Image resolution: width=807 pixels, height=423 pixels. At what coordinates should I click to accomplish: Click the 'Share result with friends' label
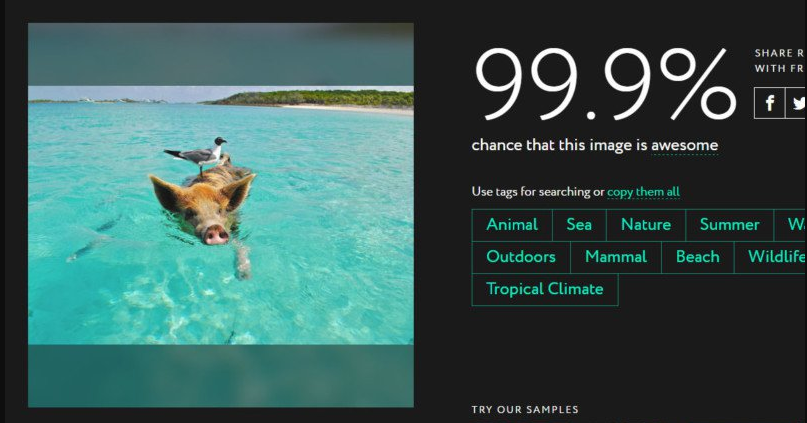(x=780, y=61)
